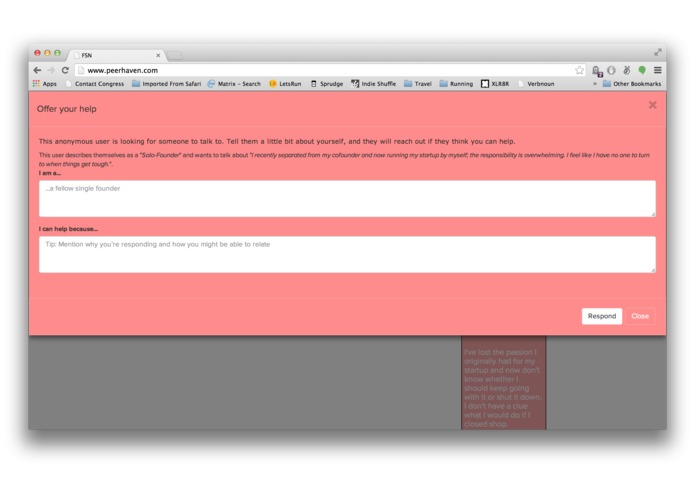Click the dimmed 'lost the passion' card
Image resolution: width=695 pixels, height=494 pixels.
pos(504,383)
